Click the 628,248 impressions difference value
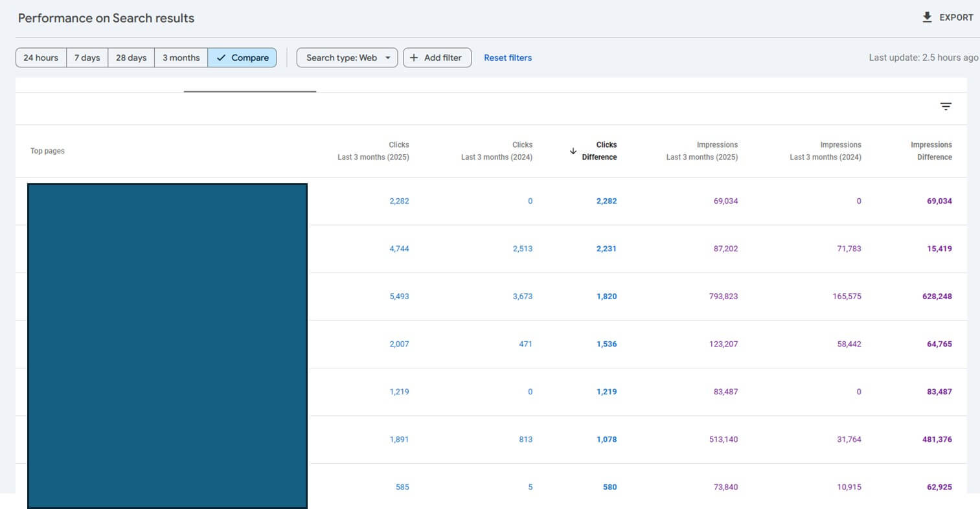The image size is (980, 509). [x=937, y=297]
